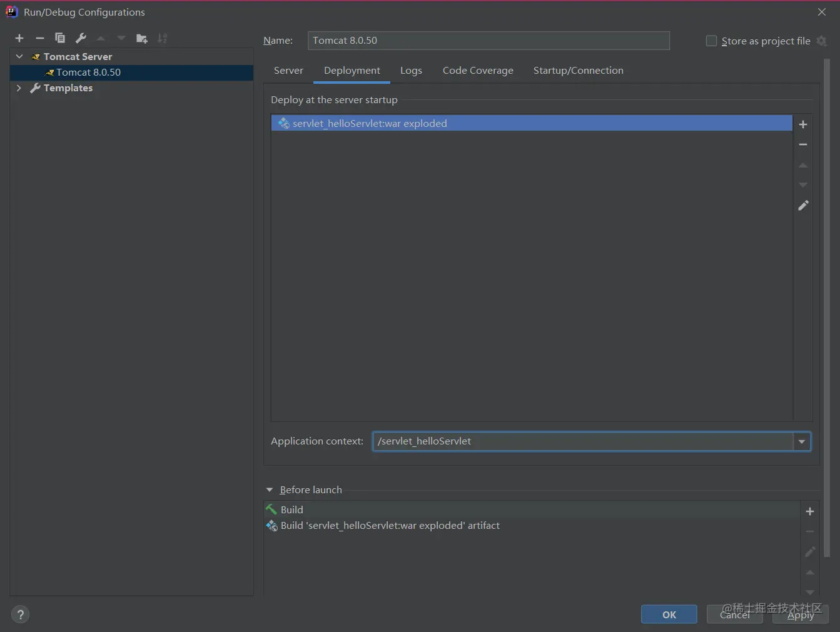Screen dimensions: 840x632
Task: Open help with question mark button
Action: [x=21, y=614]
